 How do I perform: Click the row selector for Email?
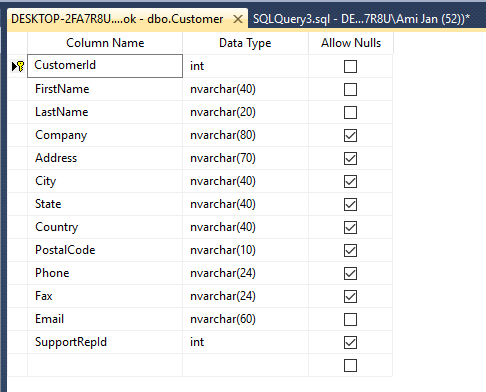point(17,319)
